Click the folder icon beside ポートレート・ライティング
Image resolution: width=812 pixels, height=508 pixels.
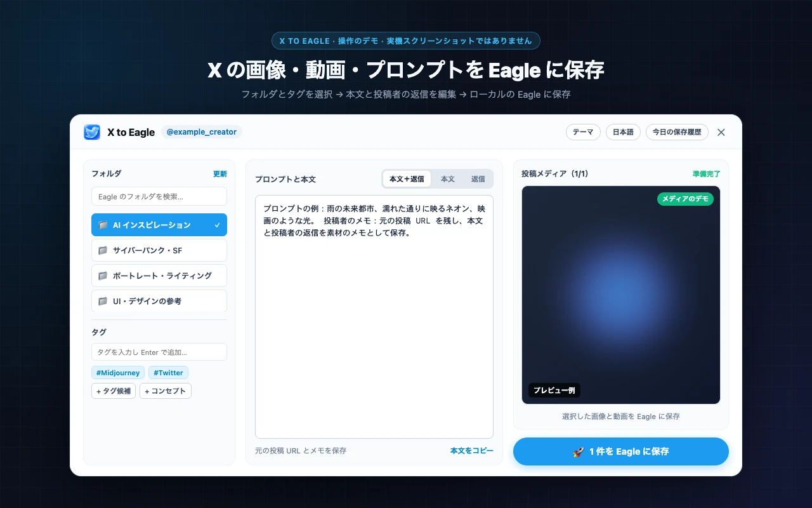tap(103, 276)
